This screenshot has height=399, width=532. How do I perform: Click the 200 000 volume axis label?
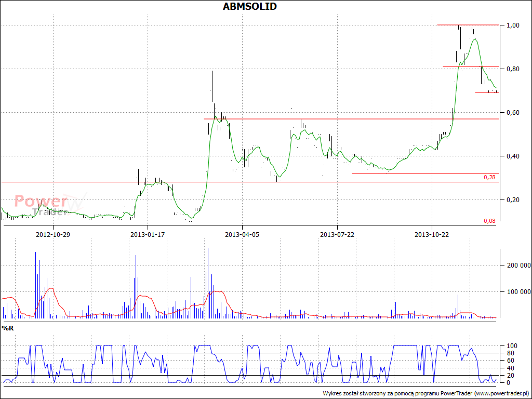pyautogui.click(x=518, y=265)
